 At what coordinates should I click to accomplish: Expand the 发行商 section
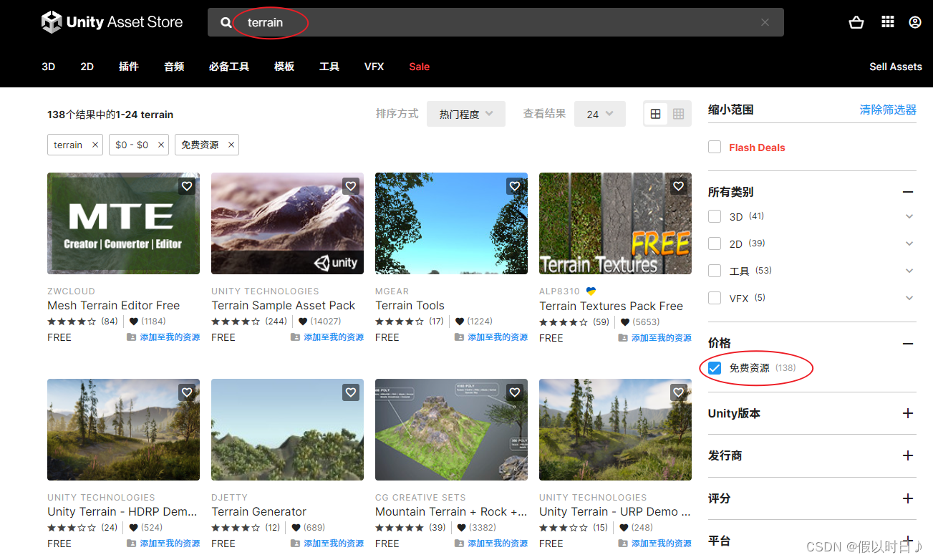click(908, 455)
